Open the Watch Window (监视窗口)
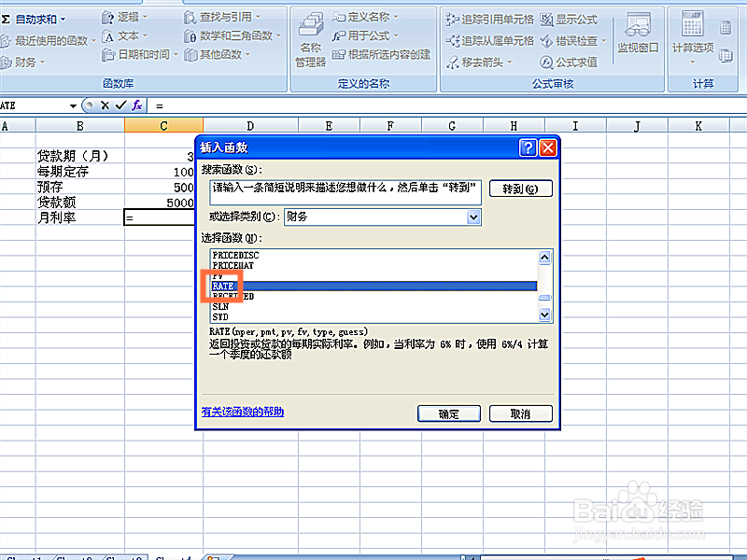747x560 pixels. point(638,34)
